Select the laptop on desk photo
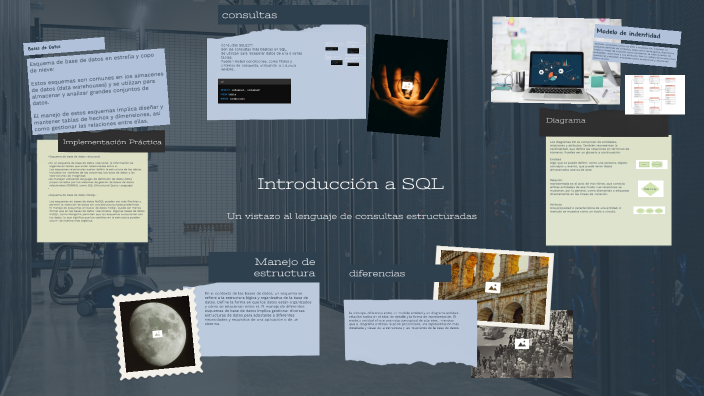This screenshot has width=704, height=396. pyautogui.click(x=556, y=60)
